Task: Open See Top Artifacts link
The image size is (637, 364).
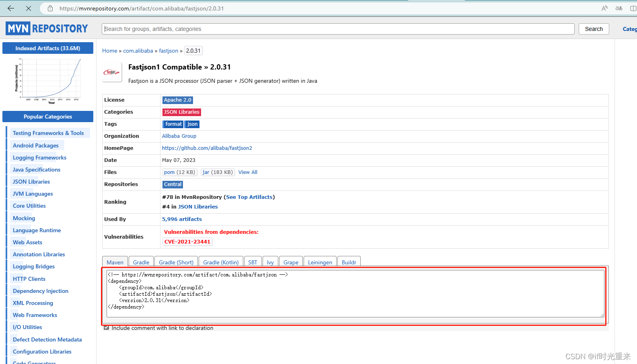Action: (x=249, y=197)
